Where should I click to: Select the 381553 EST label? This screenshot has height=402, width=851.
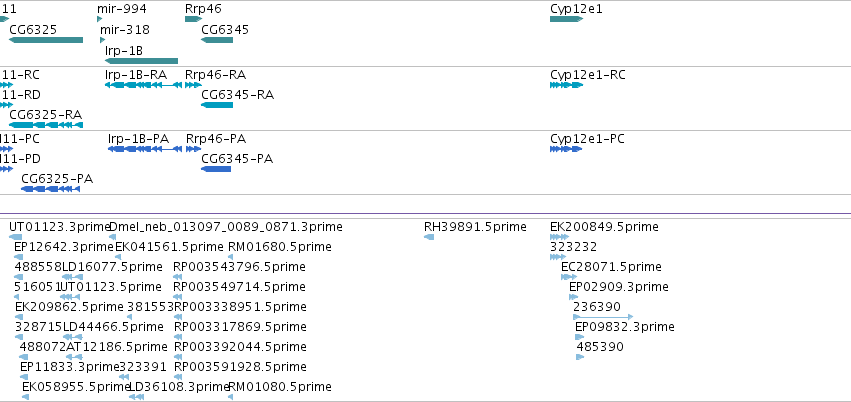[x=150, y=307]
